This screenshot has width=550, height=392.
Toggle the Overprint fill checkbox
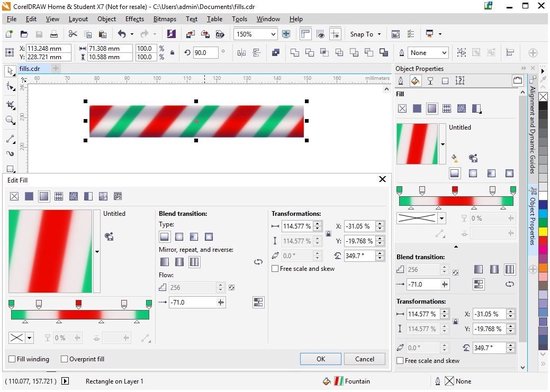[x=64, y=359]
